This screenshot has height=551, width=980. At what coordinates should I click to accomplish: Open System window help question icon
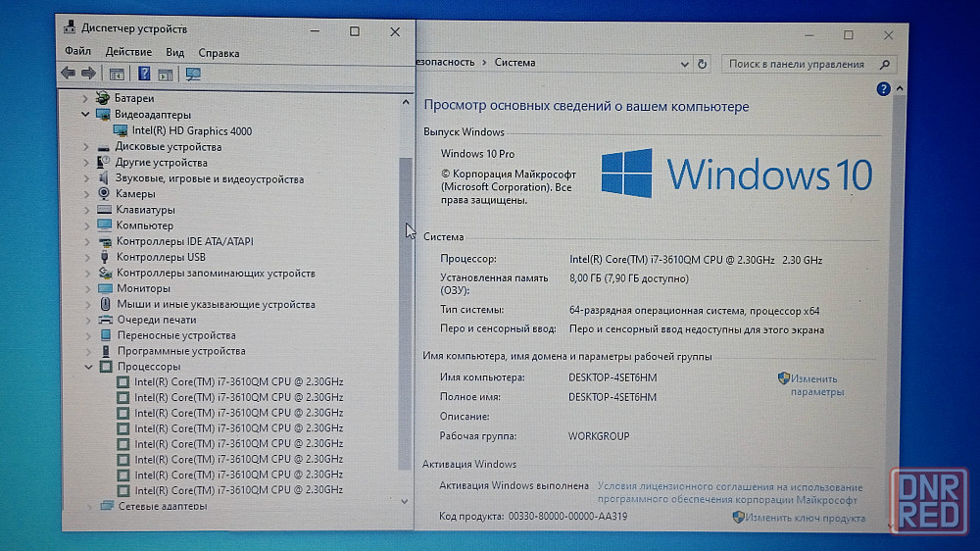point(883,89)
